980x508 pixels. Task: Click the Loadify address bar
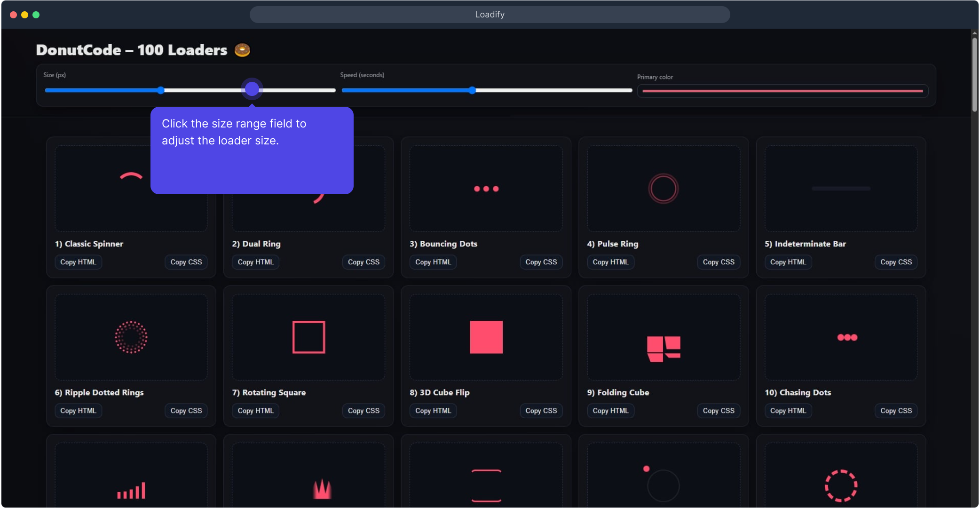point(490,15)
